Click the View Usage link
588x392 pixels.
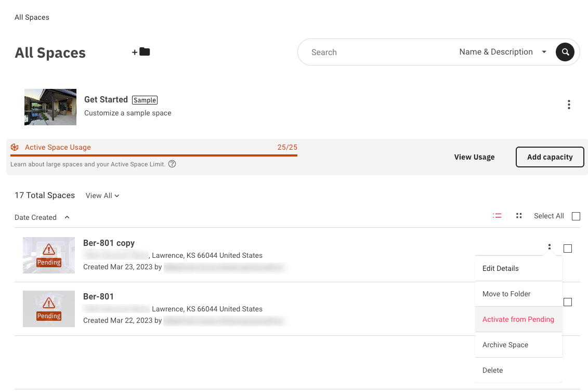[474, 157]
